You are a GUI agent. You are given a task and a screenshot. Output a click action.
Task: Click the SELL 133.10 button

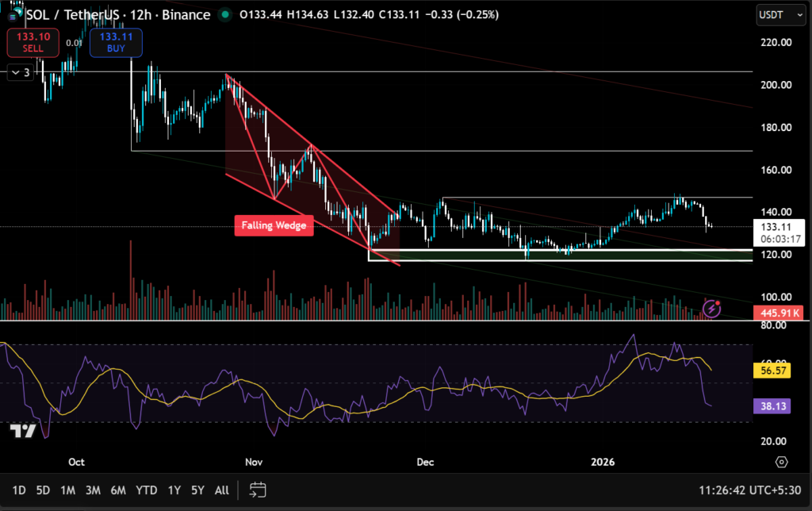33,42
